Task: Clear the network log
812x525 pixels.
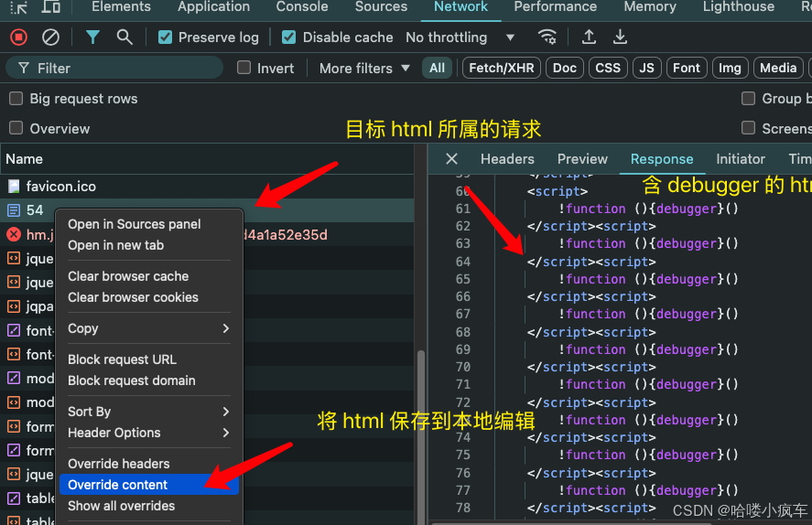Action: (x=50, y=37)
